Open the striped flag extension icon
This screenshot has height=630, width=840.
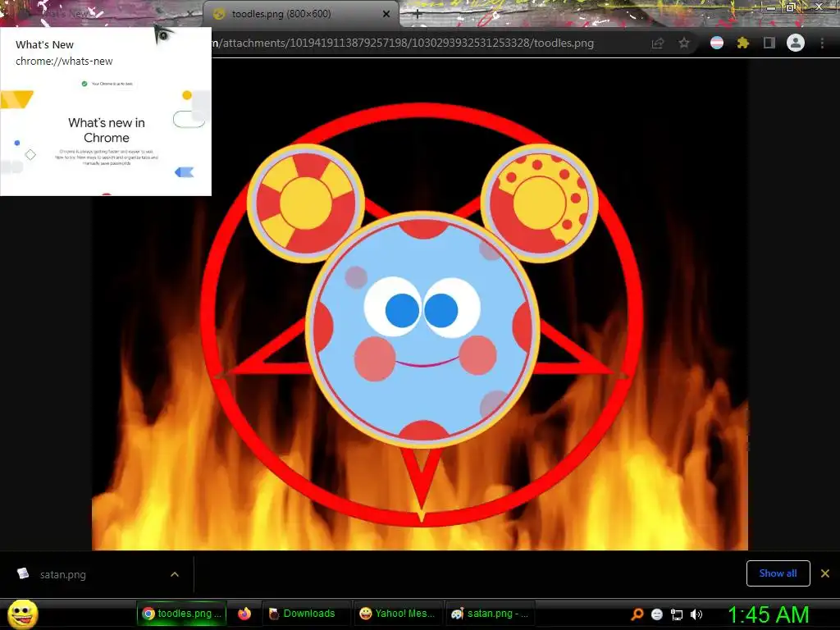(x=717, y=43)
